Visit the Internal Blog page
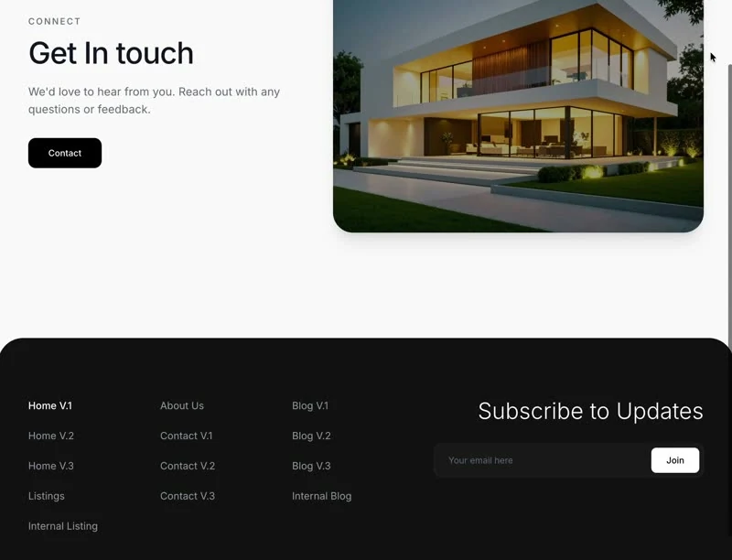This screenshot has height=560, width=732. (x=322, y=496)
